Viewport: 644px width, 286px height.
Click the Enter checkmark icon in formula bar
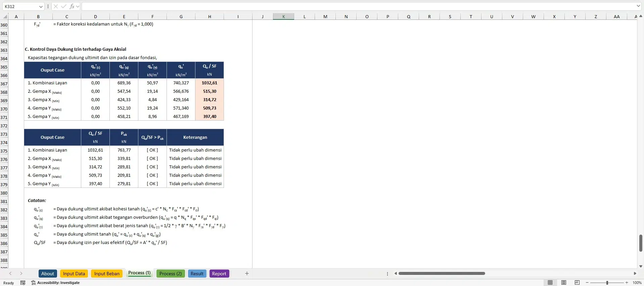coord(64,6)
